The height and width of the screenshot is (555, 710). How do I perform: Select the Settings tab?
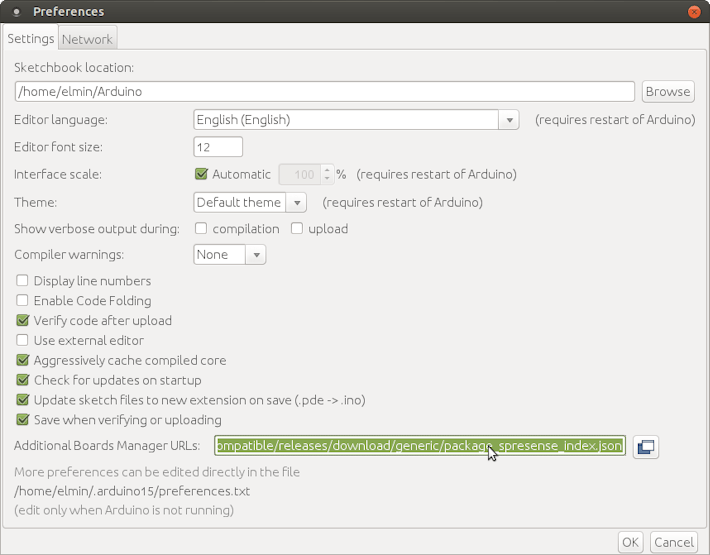pos(30,38)
